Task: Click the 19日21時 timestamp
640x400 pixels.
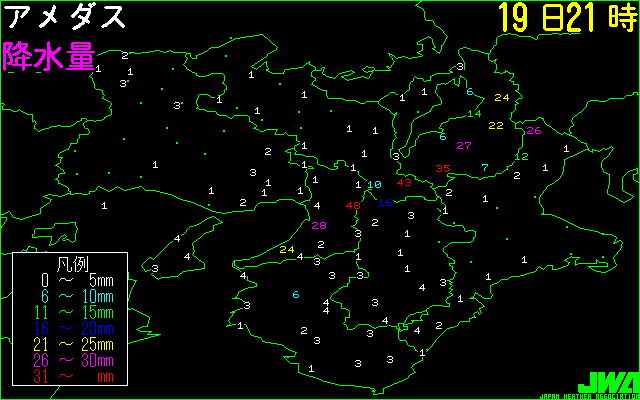Action: [565, 19]
